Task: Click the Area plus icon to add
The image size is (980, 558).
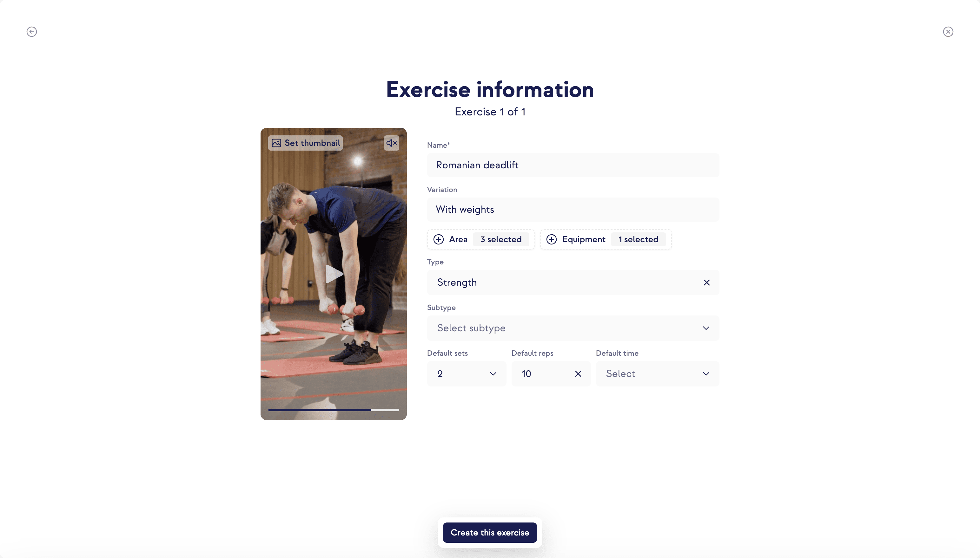Action: 439,239
